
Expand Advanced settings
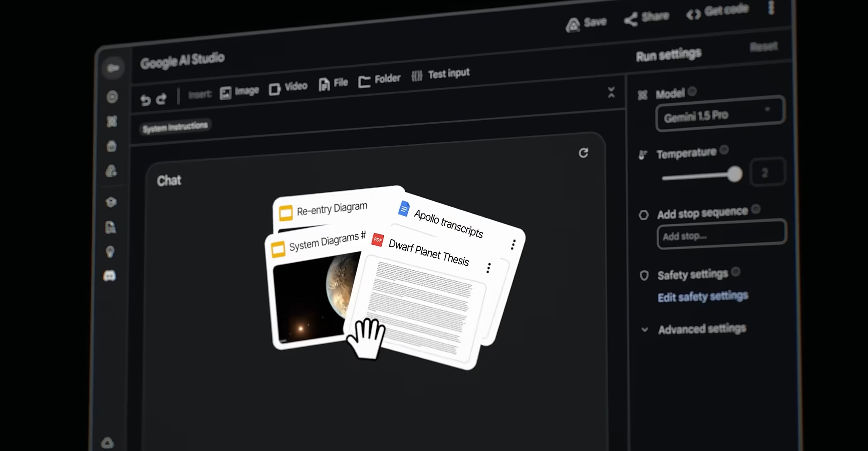point(701,329)
